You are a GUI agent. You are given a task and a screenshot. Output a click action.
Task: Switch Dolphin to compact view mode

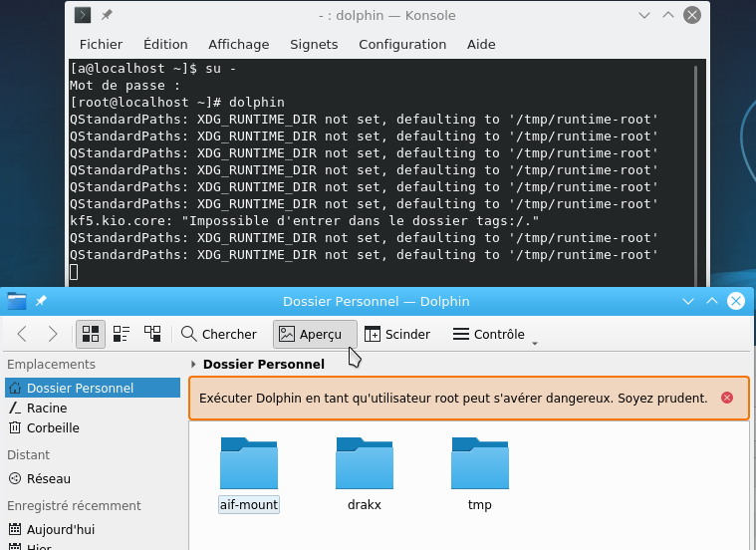(122, 334)
